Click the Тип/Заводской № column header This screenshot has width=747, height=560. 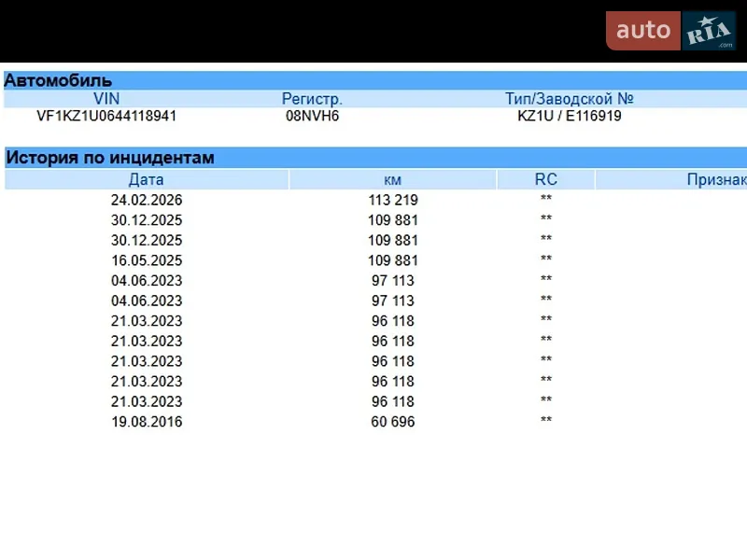(570, 99)
